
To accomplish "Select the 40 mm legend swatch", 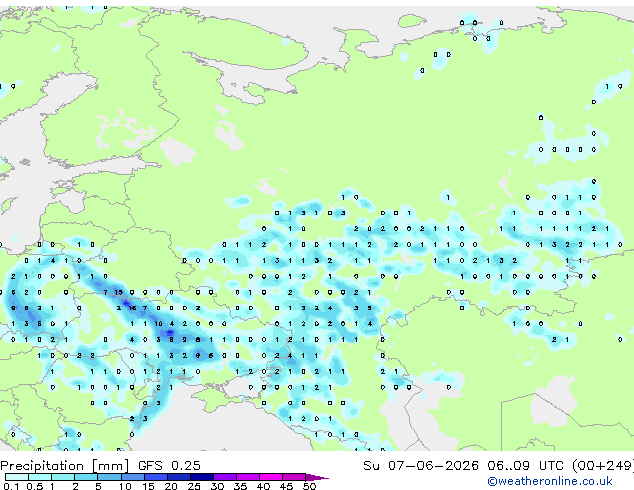I will pos(271,477).
